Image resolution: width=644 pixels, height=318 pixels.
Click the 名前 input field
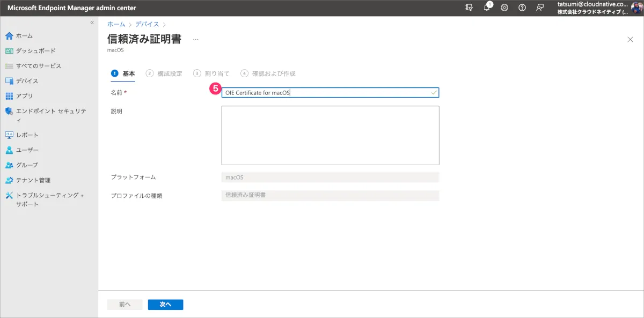pos(330,93)
